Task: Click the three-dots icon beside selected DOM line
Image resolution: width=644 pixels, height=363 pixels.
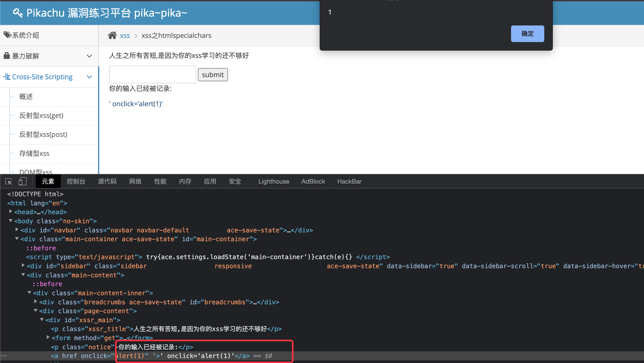Action: tap(4, 356)
